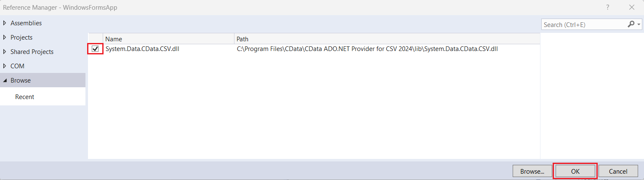
Task: Close the Reference Manager dialog
Action: click(631, 7)
